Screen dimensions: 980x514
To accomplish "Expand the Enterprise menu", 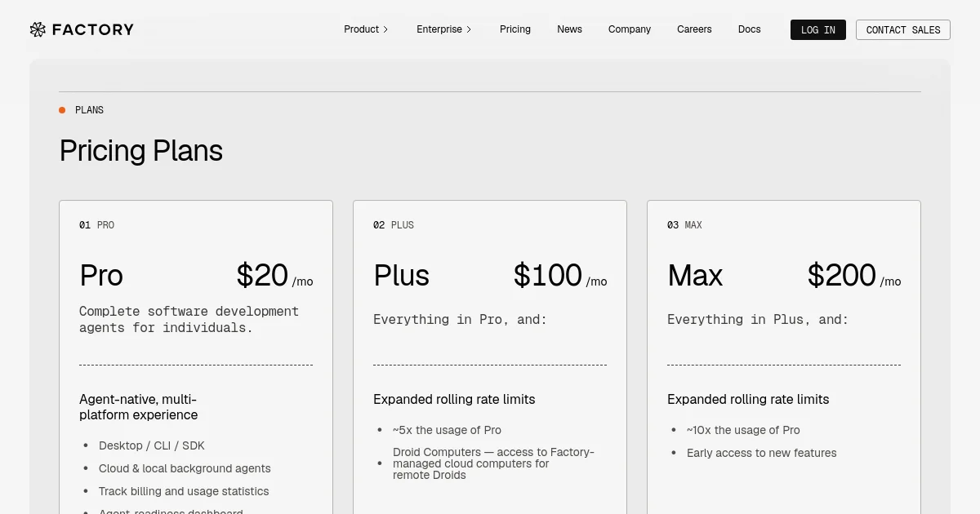I will (x=444, y=29).
